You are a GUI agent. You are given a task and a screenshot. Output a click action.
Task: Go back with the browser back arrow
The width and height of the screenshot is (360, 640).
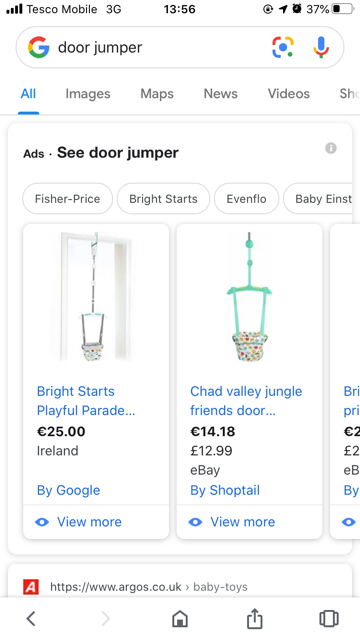pos(31,618)
